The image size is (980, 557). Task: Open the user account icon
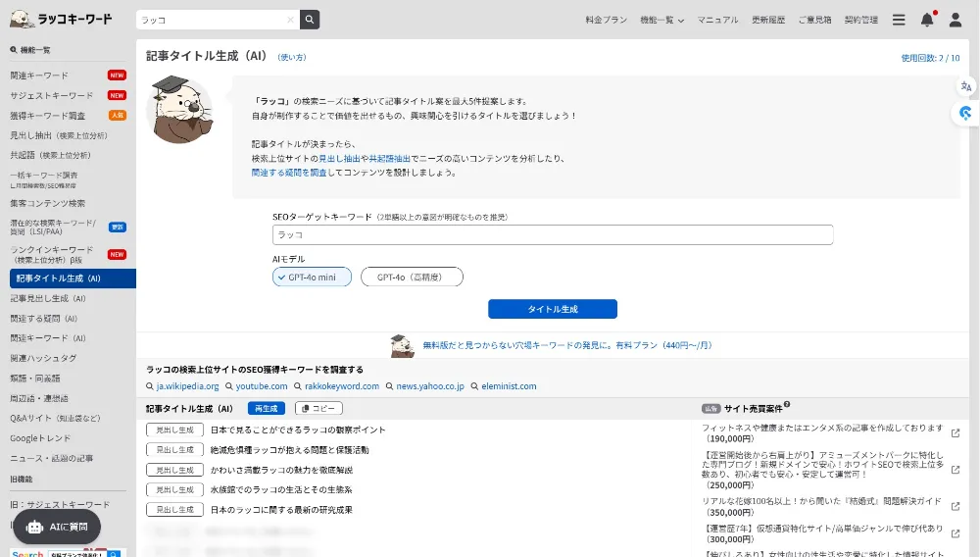(955, 20)
